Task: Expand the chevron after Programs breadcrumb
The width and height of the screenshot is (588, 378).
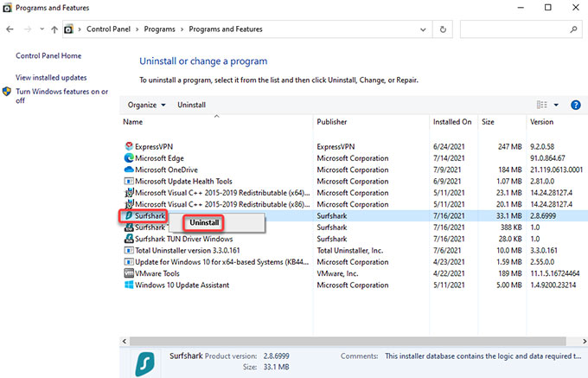Action: click(x=182, y=29)
